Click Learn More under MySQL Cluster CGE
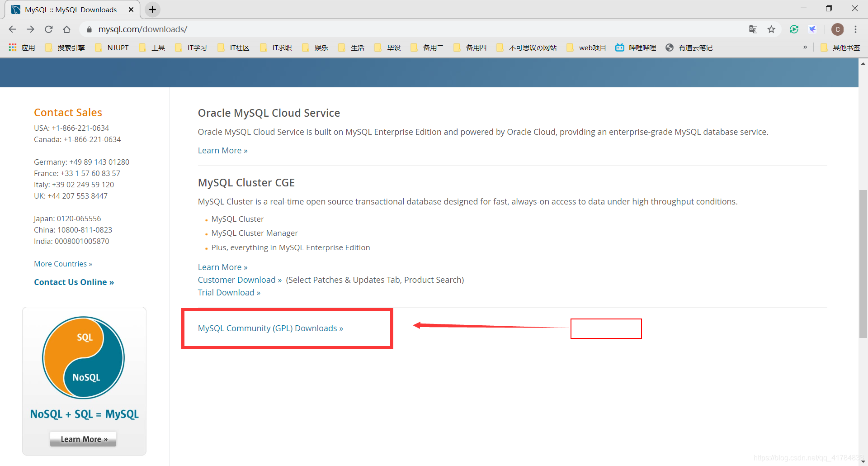Screen dimensions: 868x466 tap(223, 267)
